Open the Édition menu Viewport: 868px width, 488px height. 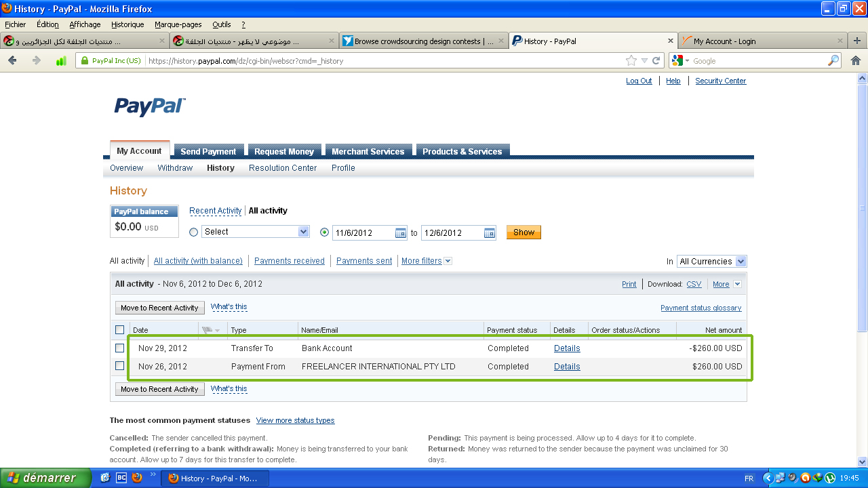pyautogui.click(x=47, y=24)
